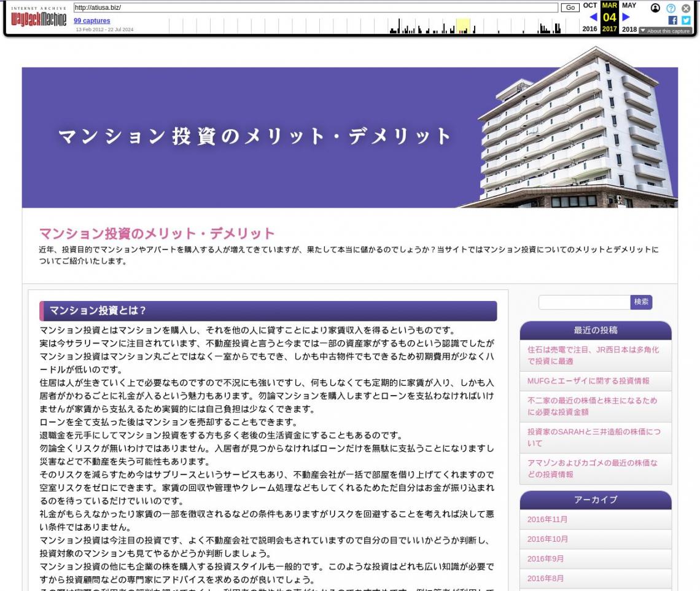
Task: Go to next capture with right arrow
Action: [x=626, y=17]
